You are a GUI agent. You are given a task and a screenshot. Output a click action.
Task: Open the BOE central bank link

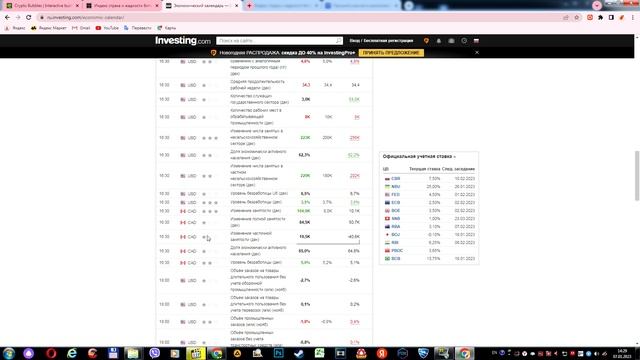click(396, 211)
